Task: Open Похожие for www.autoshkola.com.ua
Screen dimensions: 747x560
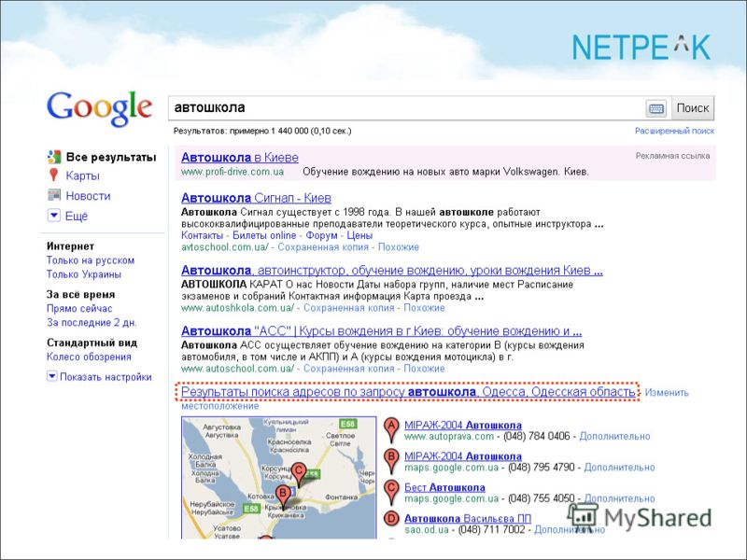Action: coord(425,308)
